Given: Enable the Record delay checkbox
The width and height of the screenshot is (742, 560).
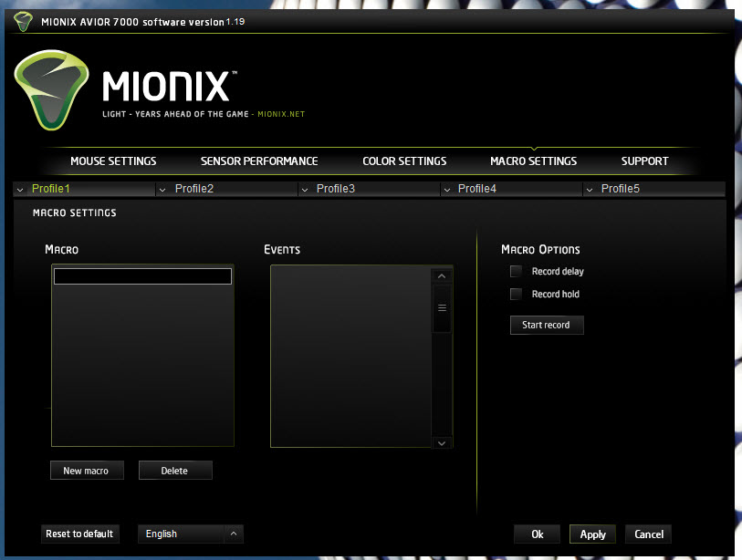Looking at the screenshot, I should pos(516,271).
